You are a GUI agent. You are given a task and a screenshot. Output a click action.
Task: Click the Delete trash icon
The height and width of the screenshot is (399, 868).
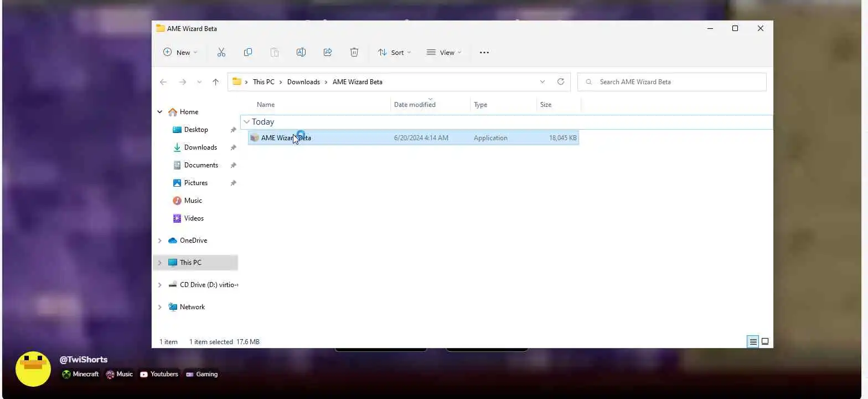pos(354,52)
